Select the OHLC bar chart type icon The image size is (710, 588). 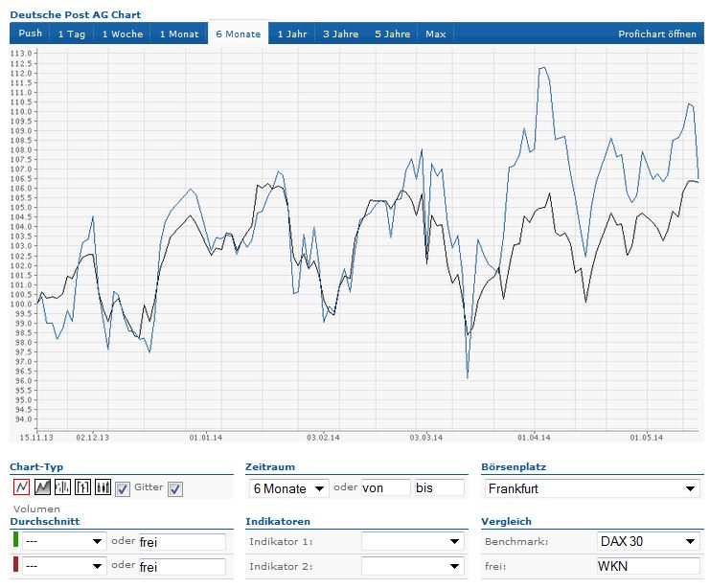click(62, 487)
